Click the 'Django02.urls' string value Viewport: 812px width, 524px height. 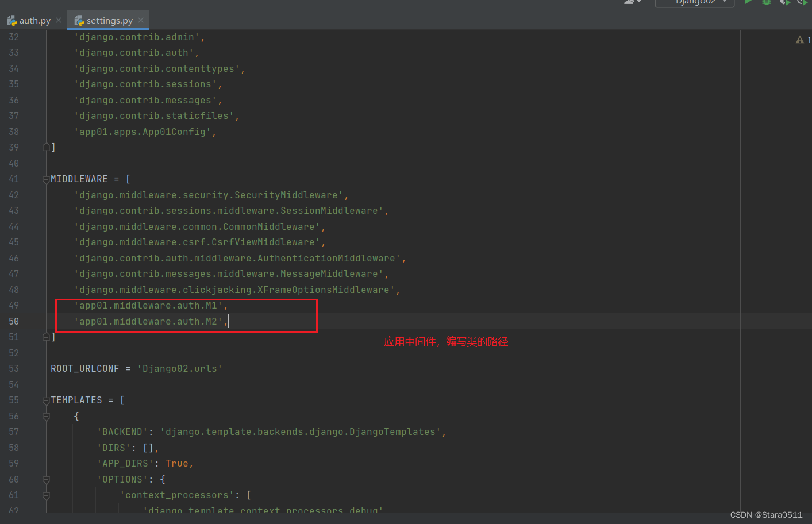tap(180, 369)
